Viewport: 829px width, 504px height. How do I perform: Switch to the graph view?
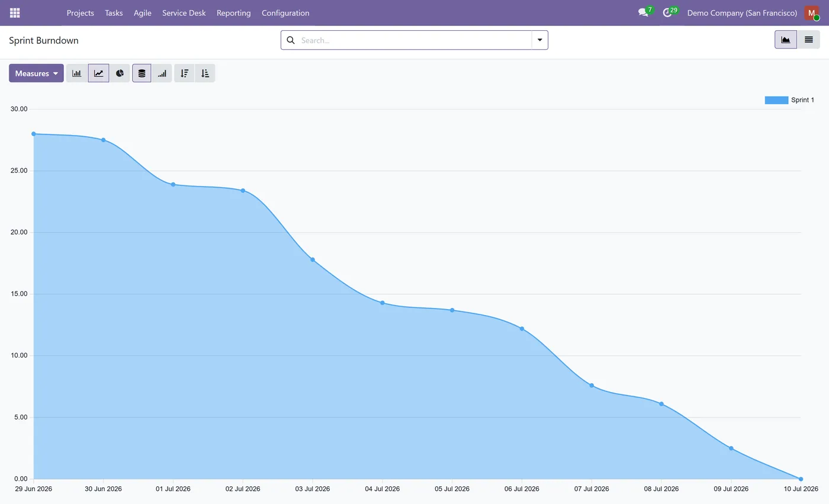point(785,40)
